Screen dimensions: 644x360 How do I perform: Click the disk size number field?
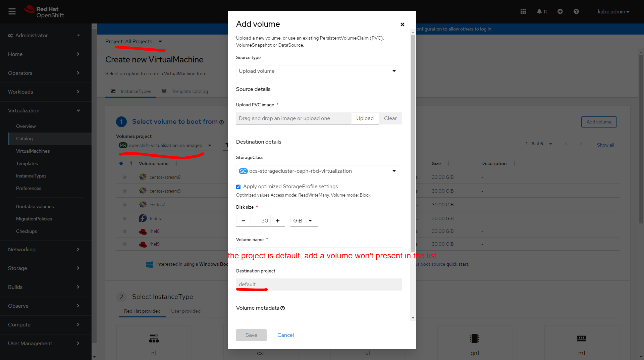click(261, 221)
